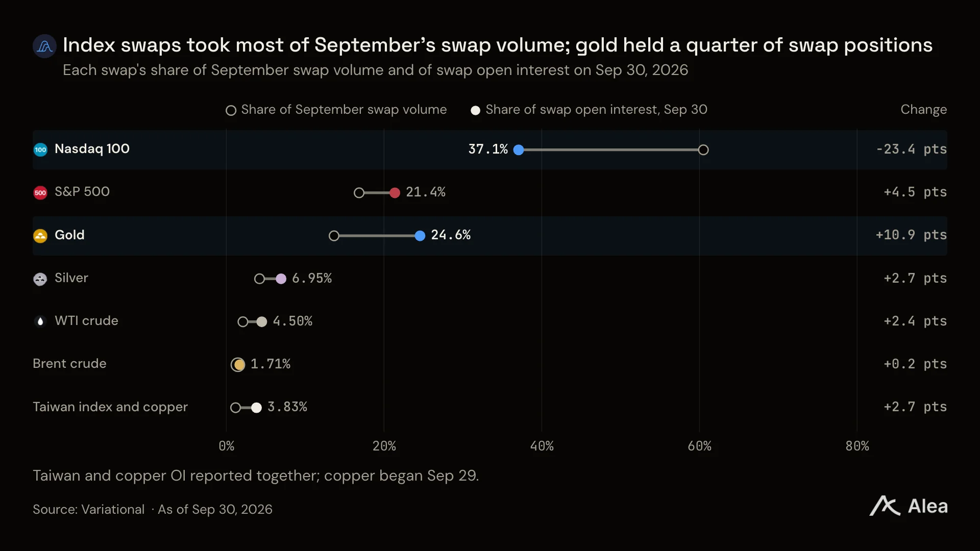Click the Change column header
The image size is (980, 551).
(923, 109)
